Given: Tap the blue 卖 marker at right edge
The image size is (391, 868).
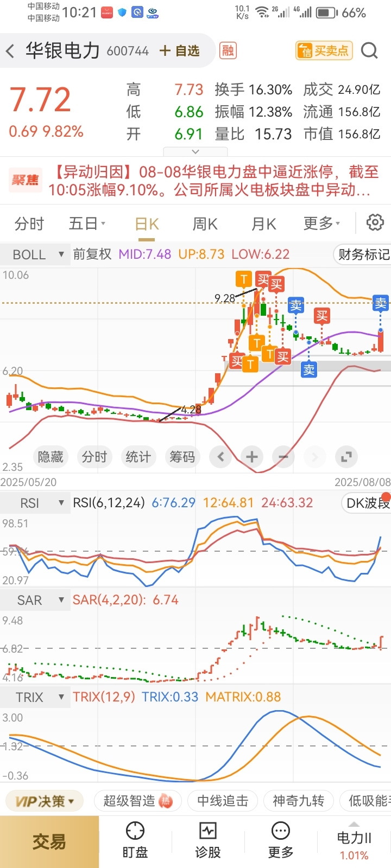Looking at the screenshot, I should (x=381, y=303).
